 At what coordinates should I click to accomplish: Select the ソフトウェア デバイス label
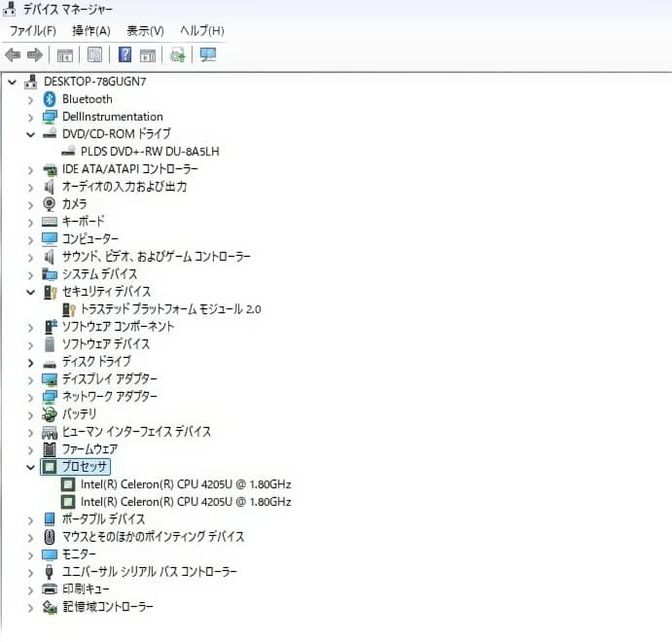point(106,343)
